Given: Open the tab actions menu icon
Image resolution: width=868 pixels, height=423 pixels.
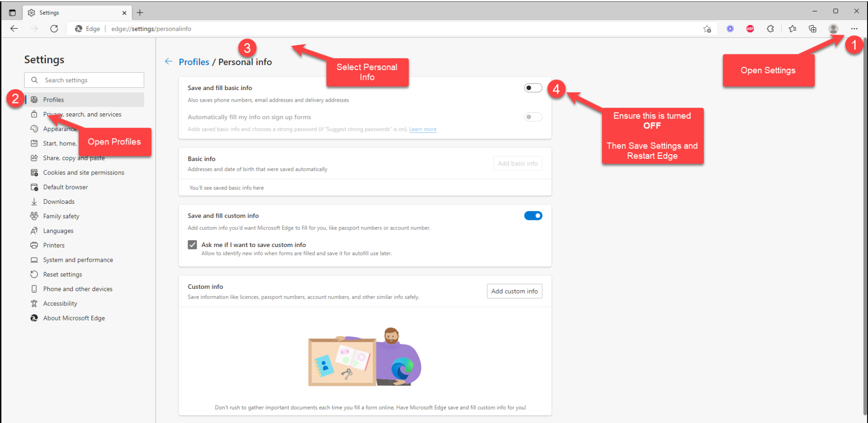Looking at the screenshot, I should (13, 13).
